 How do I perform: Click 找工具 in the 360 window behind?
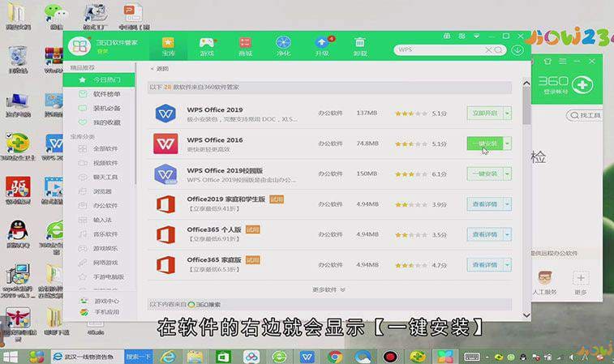coord(586,115)
